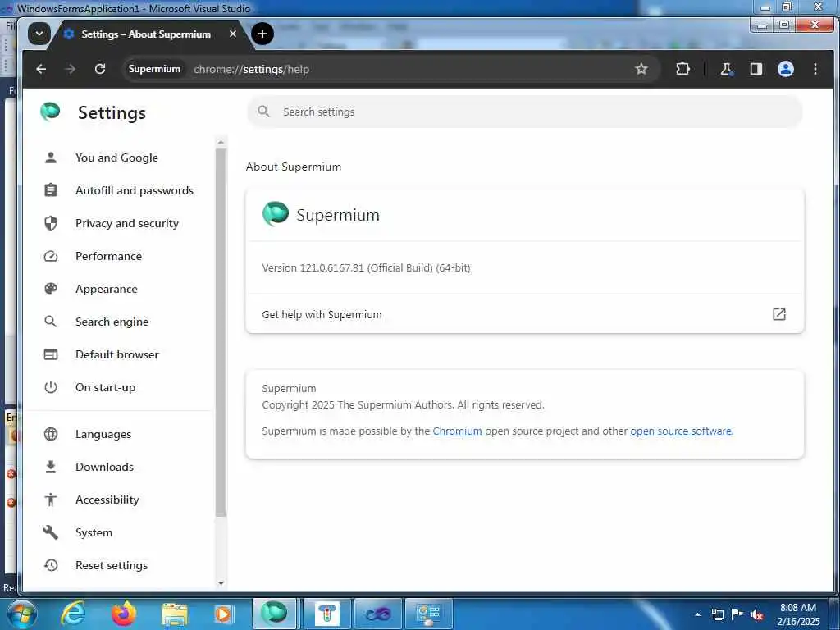Go forward with the forward arrow

click(x=71, y=69)
